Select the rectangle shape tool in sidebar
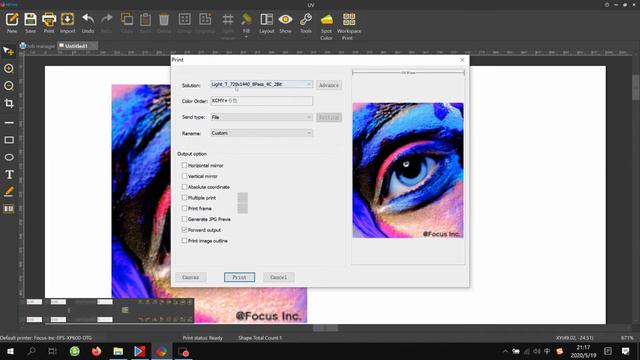 point(9,140)
